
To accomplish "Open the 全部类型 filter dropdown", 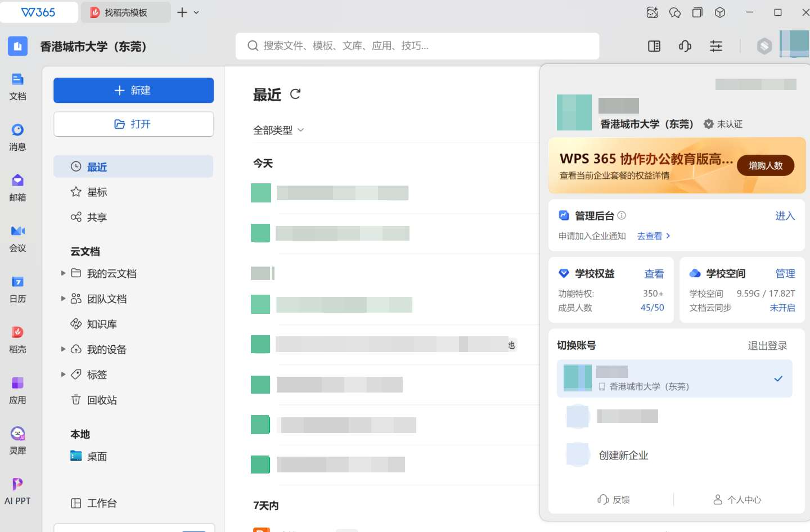I will coord(278,130).
